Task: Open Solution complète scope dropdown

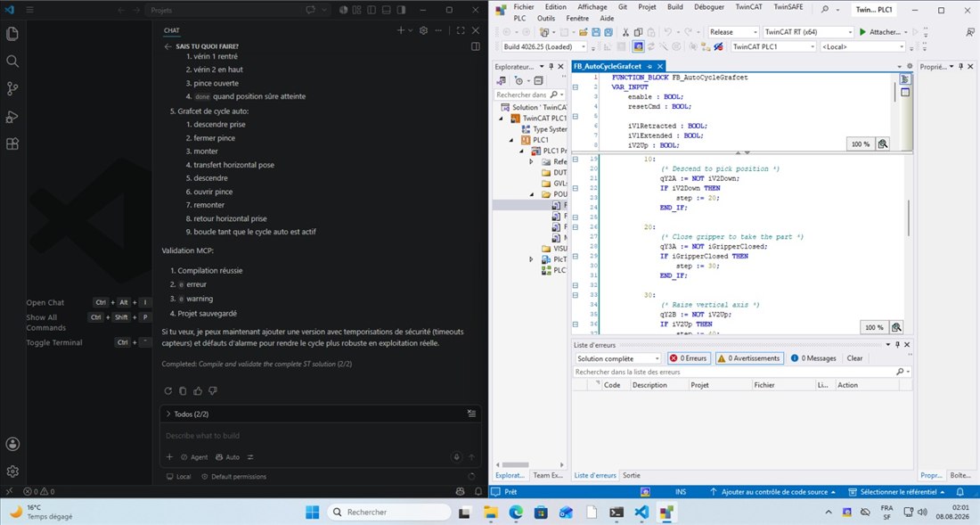Action: pyautogui.click(x=617, y=358)
